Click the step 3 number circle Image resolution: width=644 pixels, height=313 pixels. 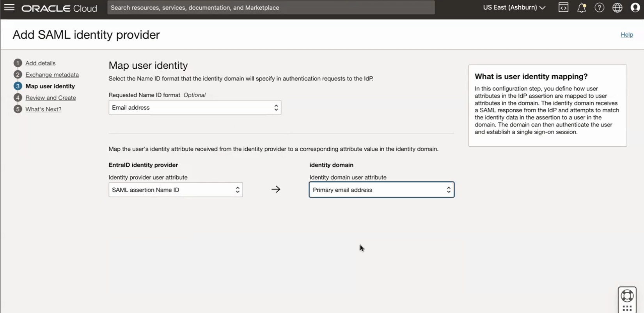point(18,86)
